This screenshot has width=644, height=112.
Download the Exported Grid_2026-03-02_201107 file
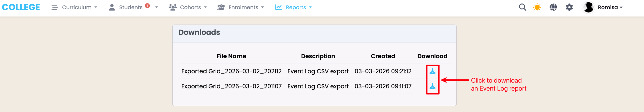(x=432, y=87)
